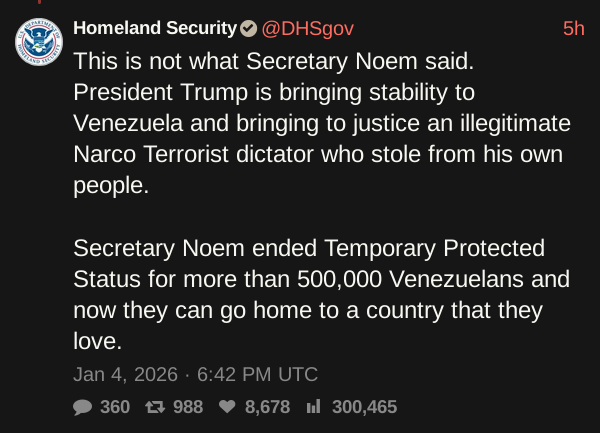Click the 988 retweets count
The width and height of the screenshot is (600, 433).
click(x=187, y=407)
